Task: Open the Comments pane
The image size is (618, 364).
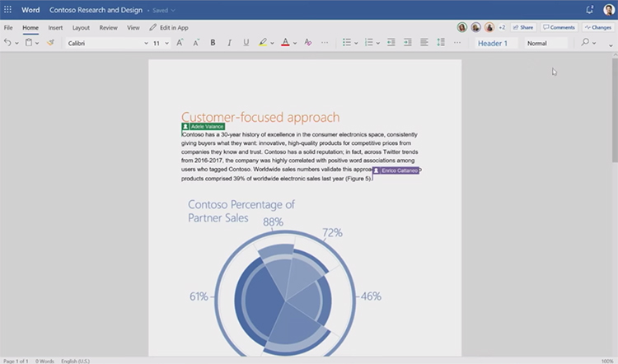Action: (559, 27)
